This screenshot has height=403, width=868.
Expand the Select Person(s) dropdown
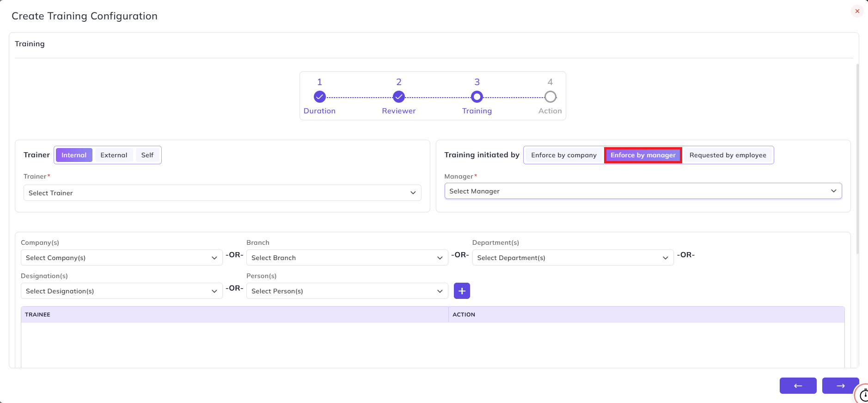(x=347, y=291)
